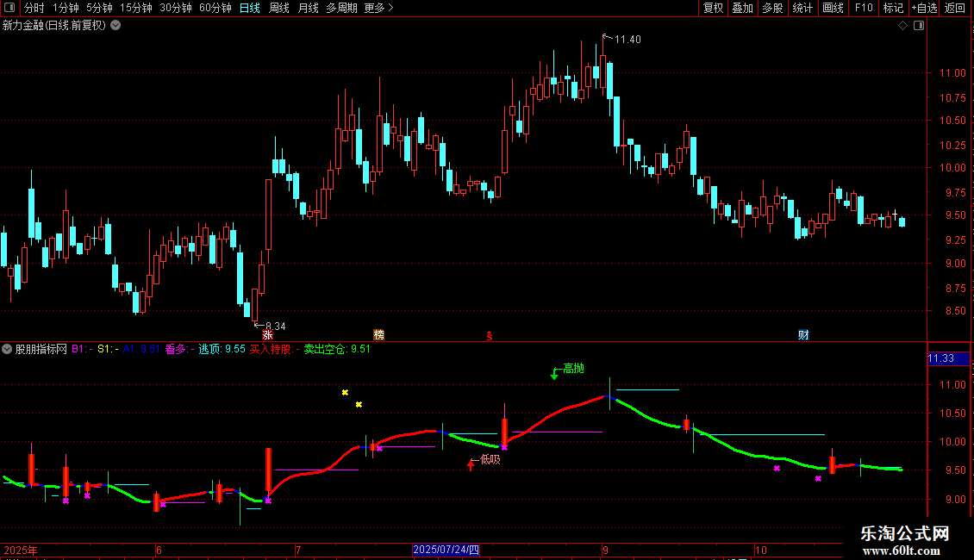Open the 画线 drawing tools
The width and height of the screenshot is (974, 560).
[x=833, y=8]
